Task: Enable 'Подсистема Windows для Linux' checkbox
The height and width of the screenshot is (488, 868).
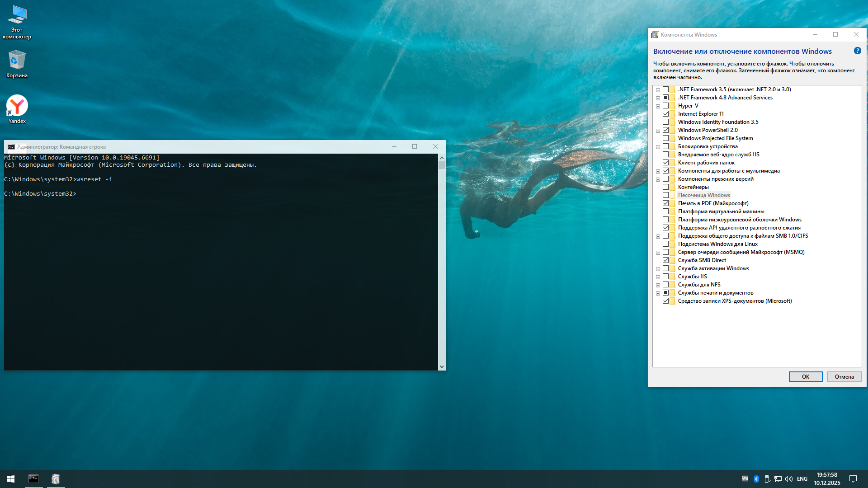Action: tap(665, 244)
